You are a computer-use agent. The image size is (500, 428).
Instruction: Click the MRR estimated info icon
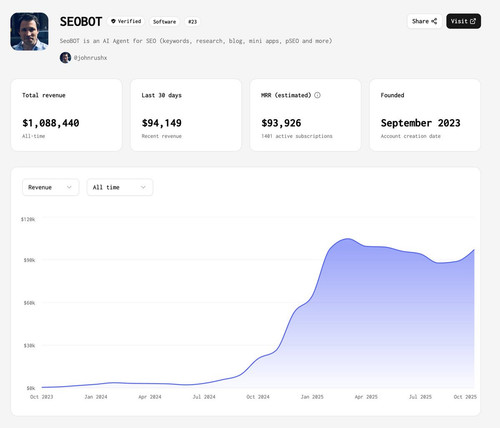[317, 95]
